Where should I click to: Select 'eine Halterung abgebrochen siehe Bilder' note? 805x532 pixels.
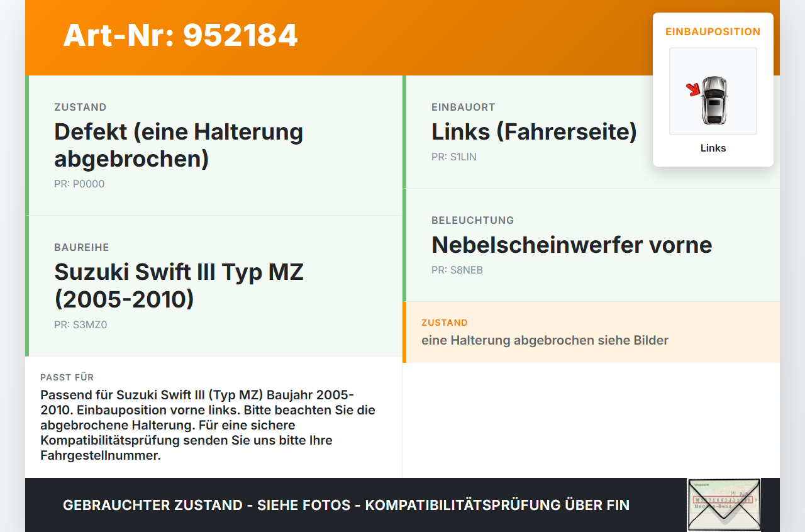(x=545, y=340)
